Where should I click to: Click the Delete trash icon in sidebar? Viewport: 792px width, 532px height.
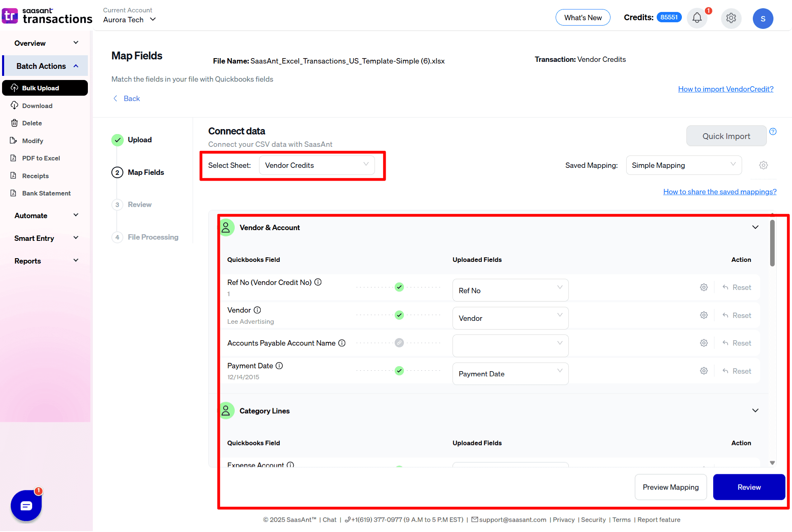point(14,123)
